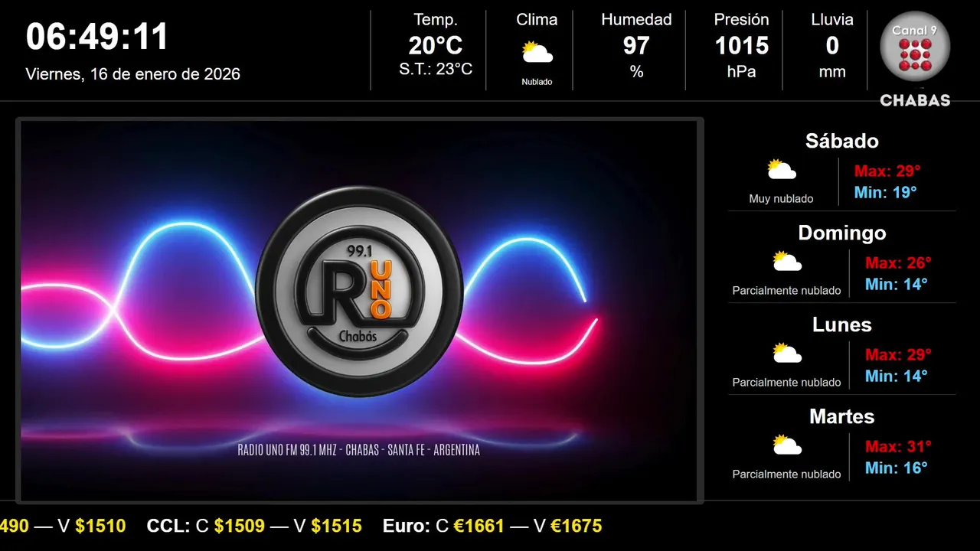This screenshot has height=551, width=980.
Task: Click Sábado's Max: 29° value
Action: (x=887, y=171)
